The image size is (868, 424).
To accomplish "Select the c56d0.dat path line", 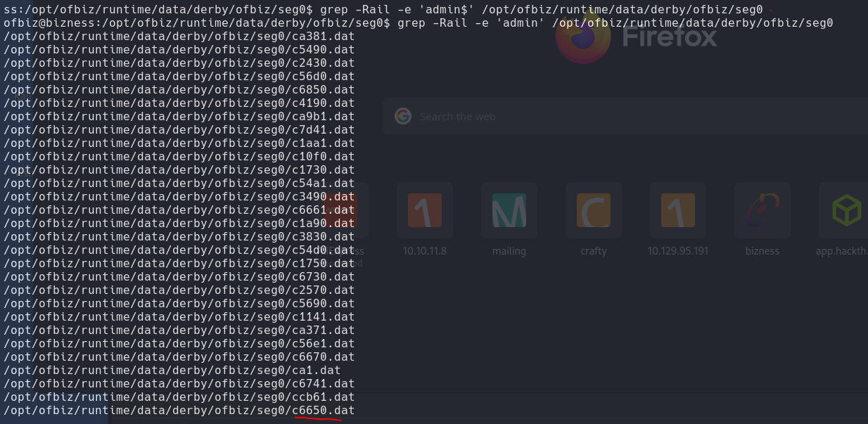I will pyautogui.click(x=179, y=77).
